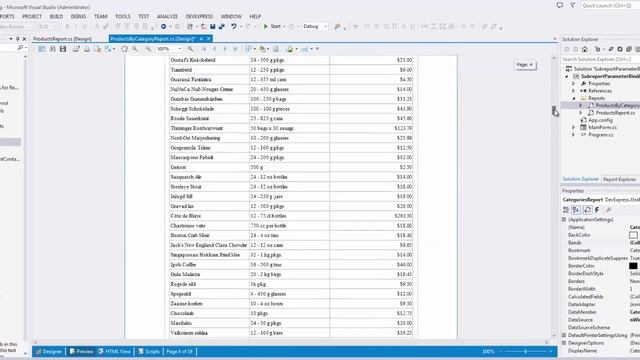This screenshot has height=360, width=640.
Task: Go to the first page
Action: point(204,49)
